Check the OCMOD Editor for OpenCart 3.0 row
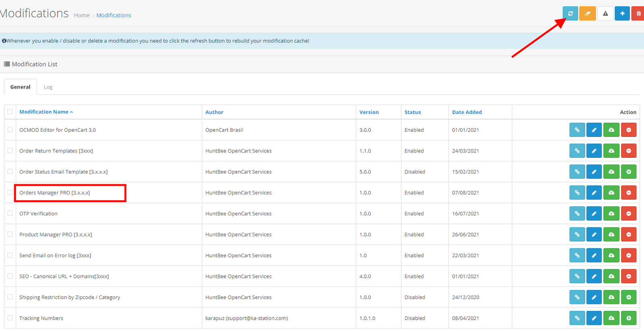The height and width of the screenshot is (331, 644). point(10,130)
